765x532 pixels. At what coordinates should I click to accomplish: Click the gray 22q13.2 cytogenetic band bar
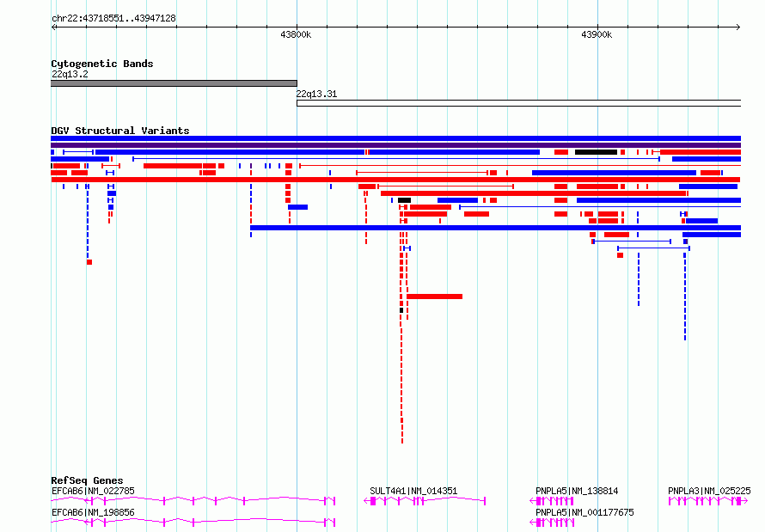(x=174, y=83)
